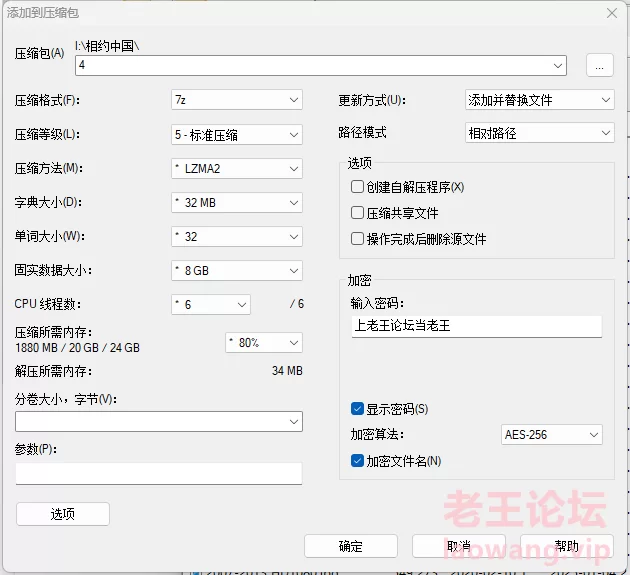Toggle the 加密文件名 checkbox
Image resolution: width=630 pixels, height=575 pixels.
[x=357, y=461]
